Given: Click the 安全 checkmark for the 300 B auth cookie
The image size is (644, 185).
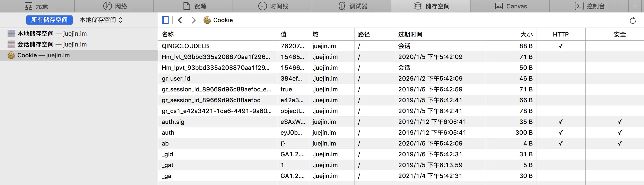Looking at the screenshot, I should coord(620,133).
